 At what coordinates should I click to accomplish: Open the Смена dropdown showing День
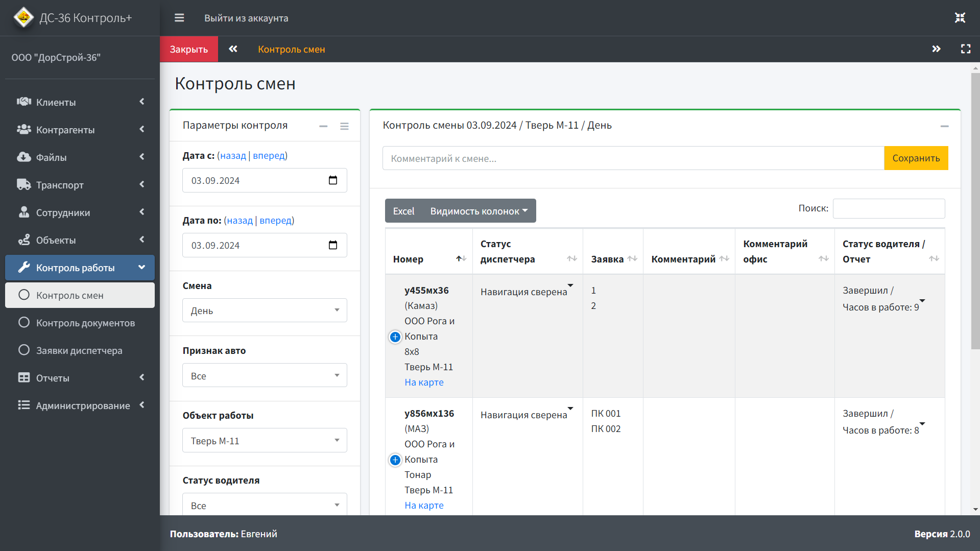[x=265, y=310]
